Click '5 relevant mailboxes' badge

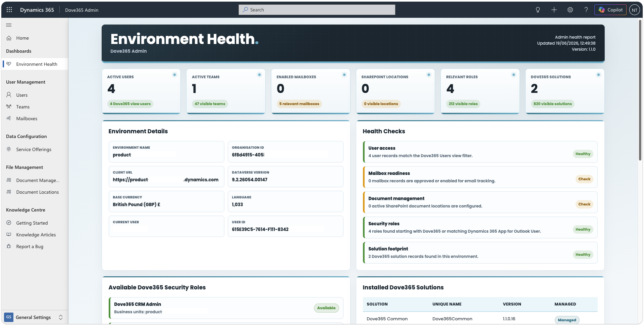coord(299,104)
